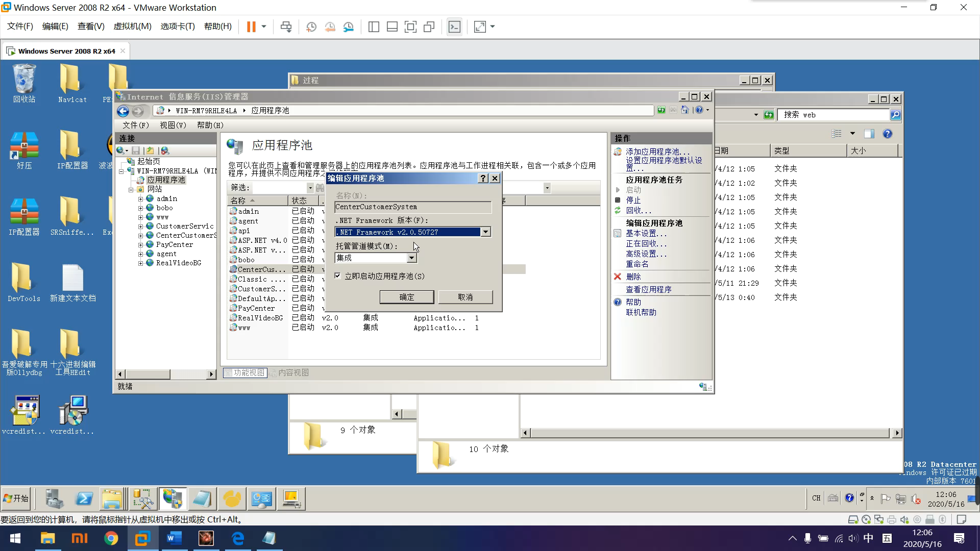Viewport: 980px width, 551px height.
Task: Click 高级设置... link in actions pane
Action: point(646,254)
